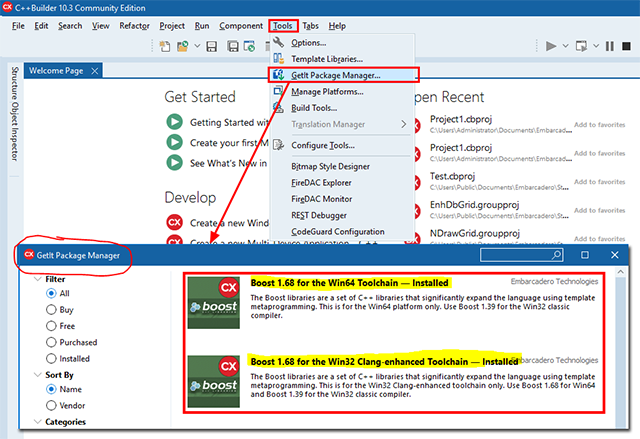Choose Manage Platforms... menu entry
This screenshot has width=640, height=439.
[342, 91]
